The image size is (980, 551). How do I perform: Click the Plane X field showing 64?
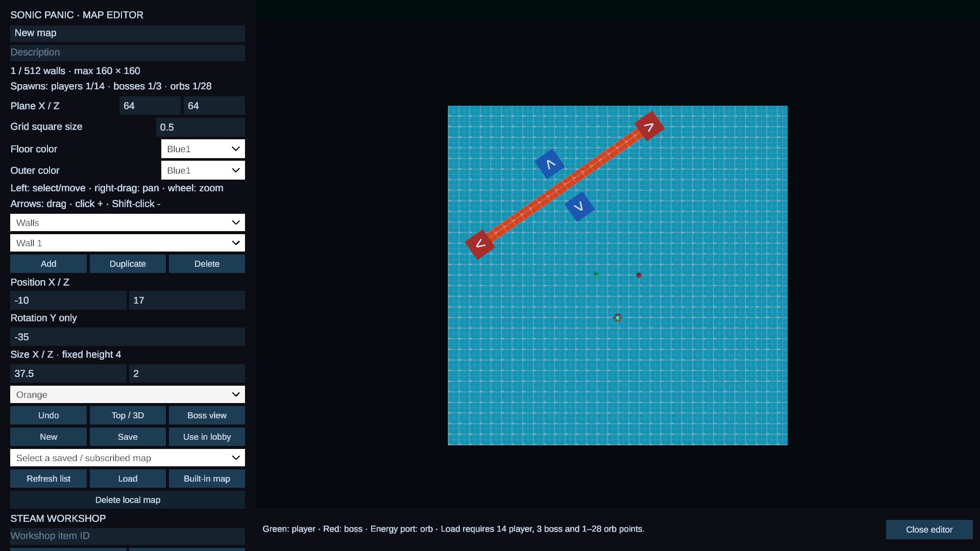(x=150, y=106)
